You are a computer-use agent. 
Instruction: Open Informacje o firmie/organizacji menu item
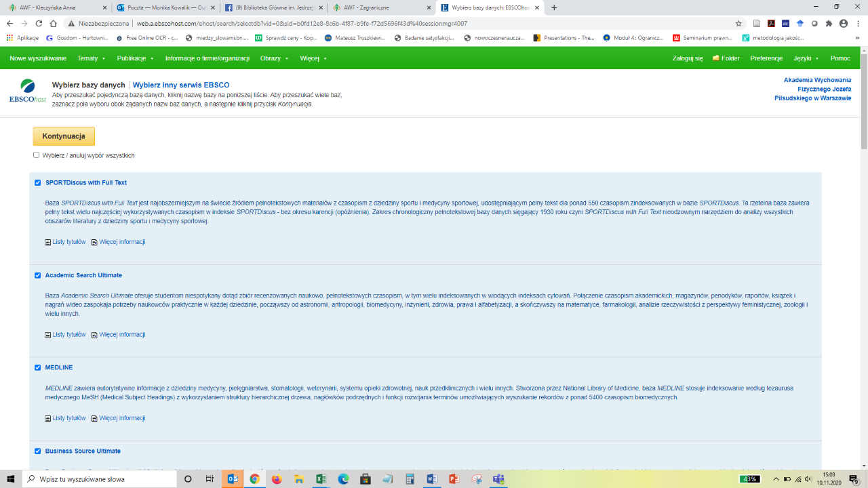[208, 58]
